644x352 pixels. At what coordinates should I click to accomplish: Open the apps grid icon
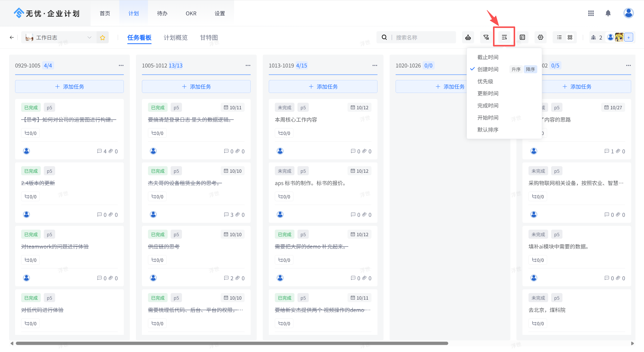coord(591,13)
